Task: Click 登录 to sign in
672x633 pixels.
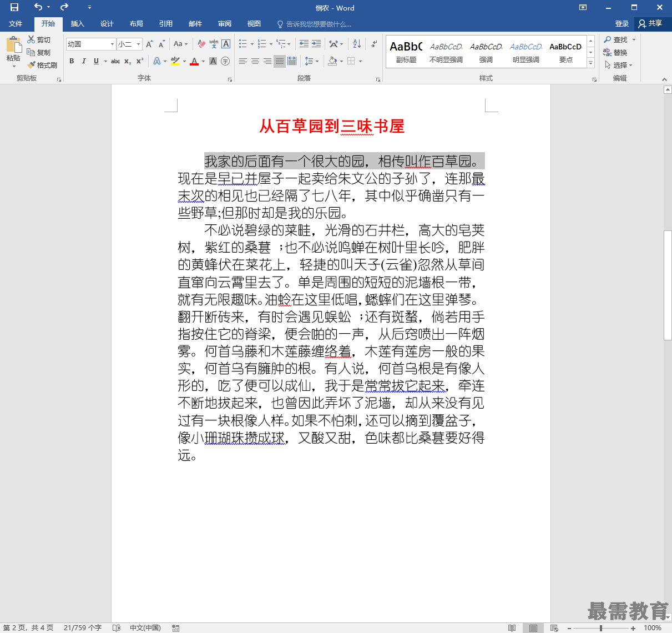Action: 622,24
